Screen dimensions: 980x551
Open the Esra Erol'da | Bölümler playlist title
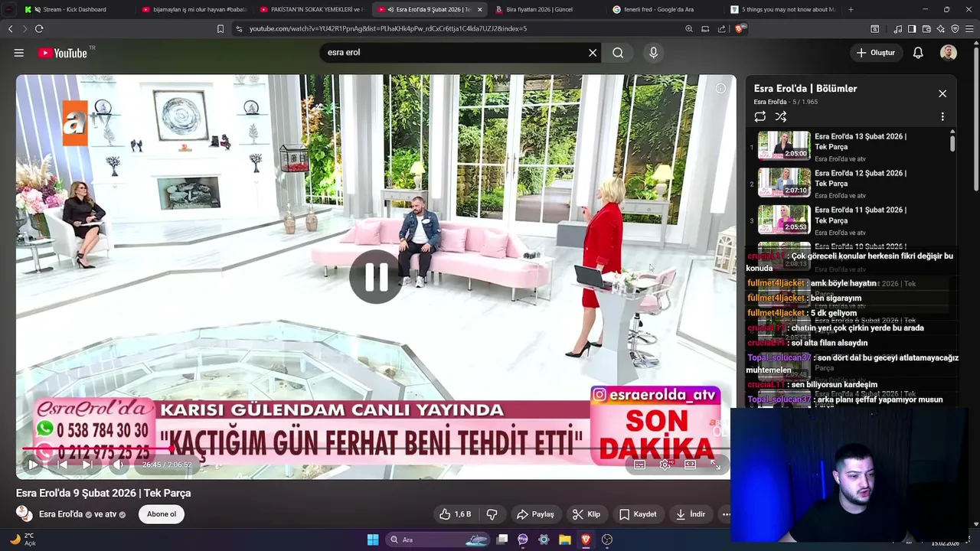(805, 89)
